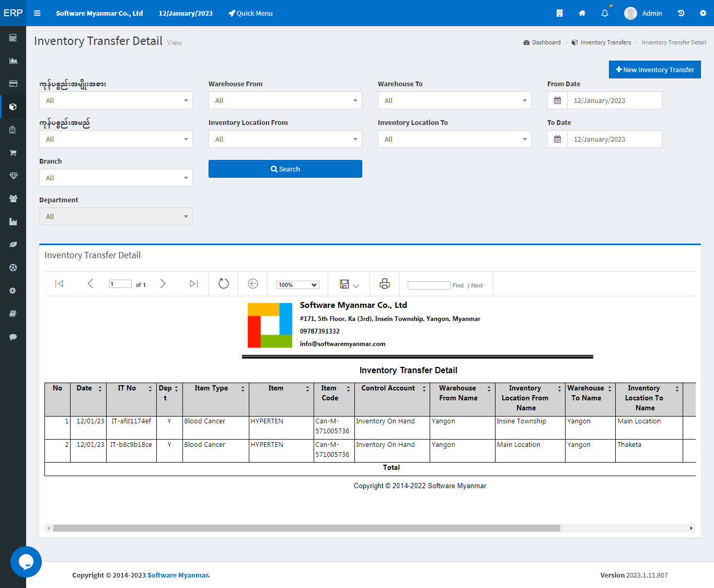Screen dimensions: 714x588
Task: Open To Date calendar icon
Action: tap(557, 139)
